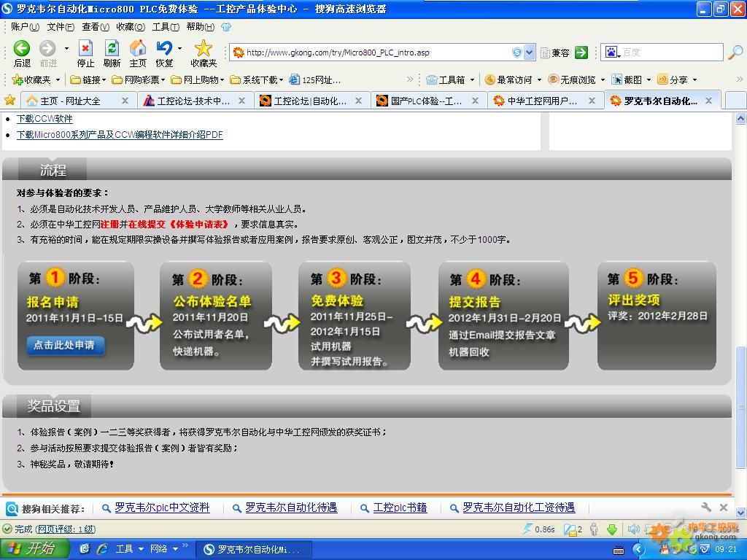The height and width of the screenshot is (560, 747).
Task: Reload the page using 刷新
Action: pos(112,52)
